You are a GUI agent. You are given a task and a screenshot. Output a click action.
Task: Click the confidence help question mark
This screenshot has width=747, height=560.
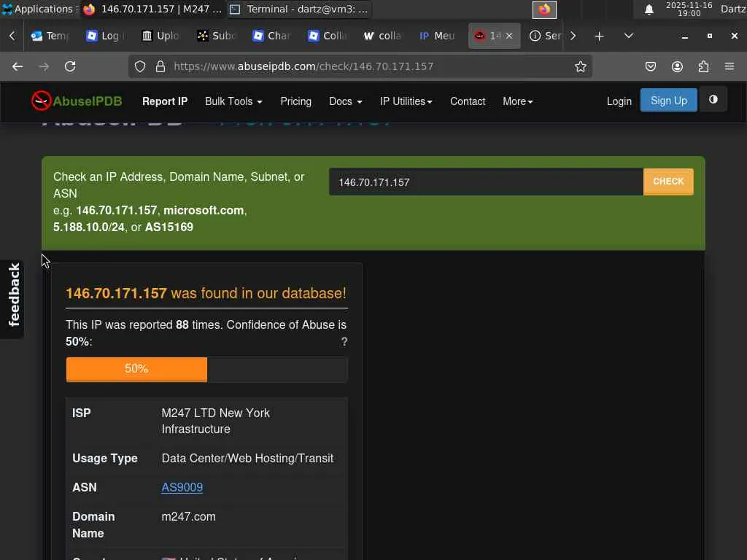344,341
